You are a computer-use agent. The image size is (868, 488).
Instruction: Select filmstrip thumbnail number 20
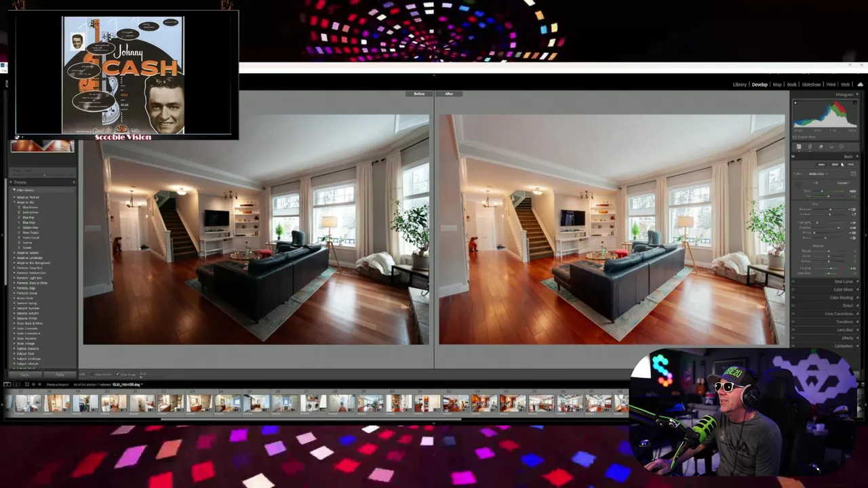pos(114,403)
